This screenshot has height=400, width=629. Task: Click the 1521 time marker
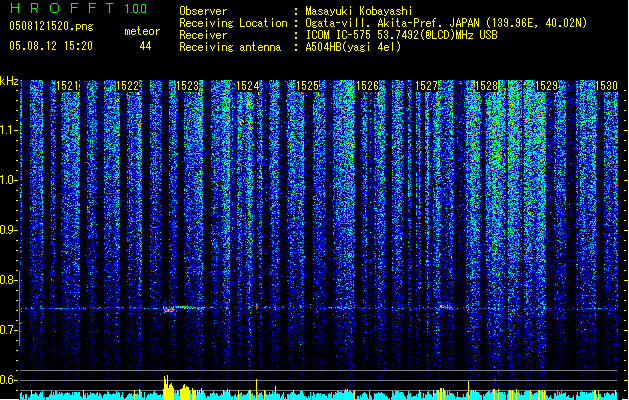click(67, 86)
